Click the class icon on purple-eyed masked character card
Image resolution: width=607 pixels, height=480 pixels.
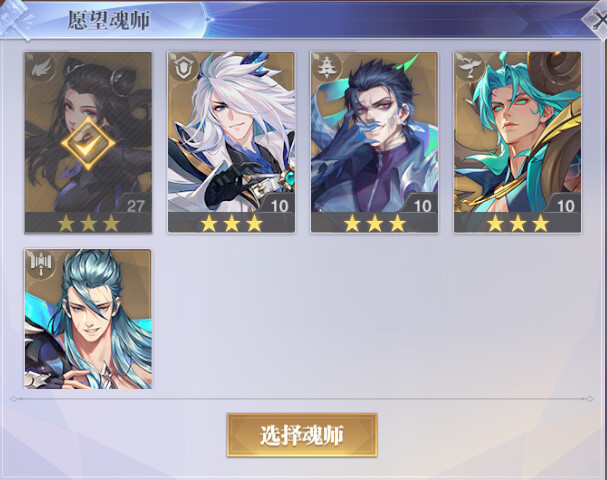(x=327, y=69)
